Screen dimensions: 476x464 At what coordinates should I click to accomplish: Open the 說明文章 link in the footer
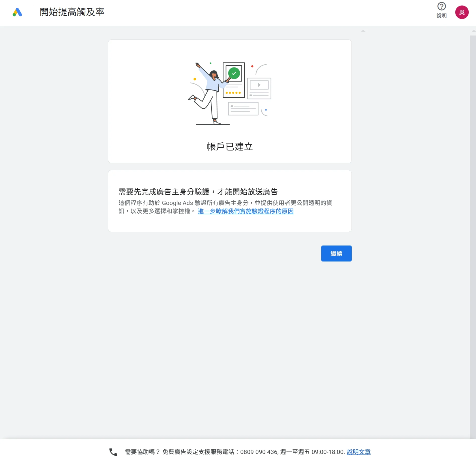click(x=358, y=452)
